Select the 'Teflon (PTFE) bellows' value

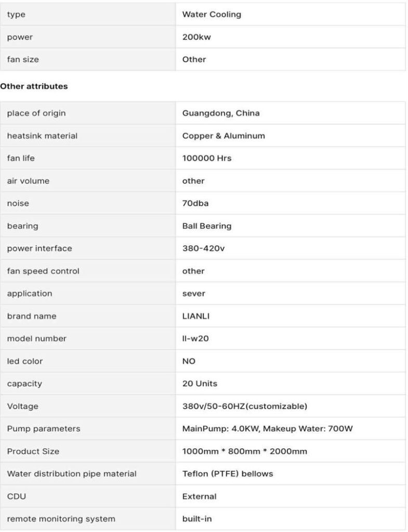(x=228, y=474)
